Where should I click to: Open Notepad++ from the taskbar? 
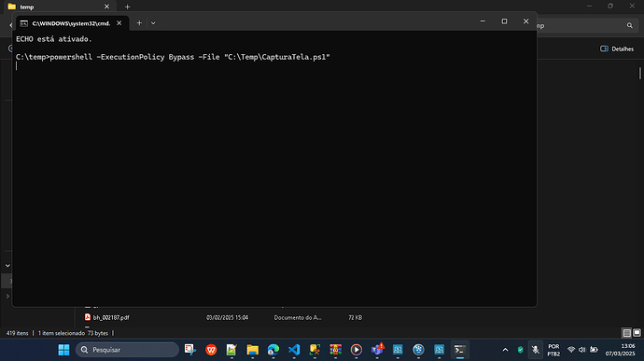click(231, 350)
